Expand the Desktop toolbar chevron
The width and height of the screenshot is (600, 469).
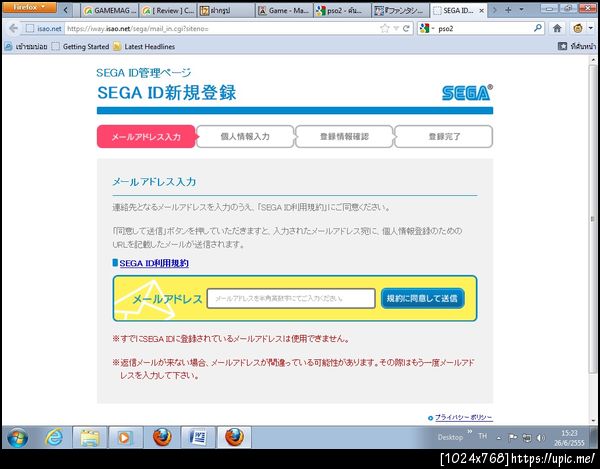[x=470, y=432]
